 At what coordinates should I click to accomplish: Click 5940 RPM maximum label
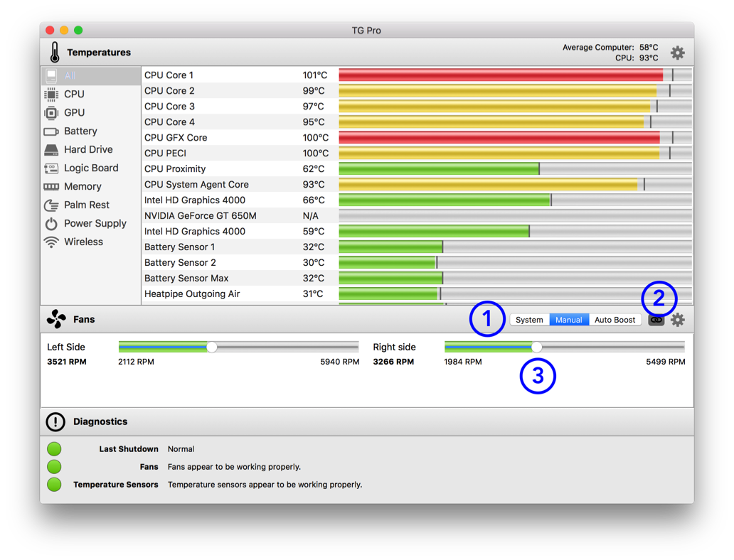340,362
